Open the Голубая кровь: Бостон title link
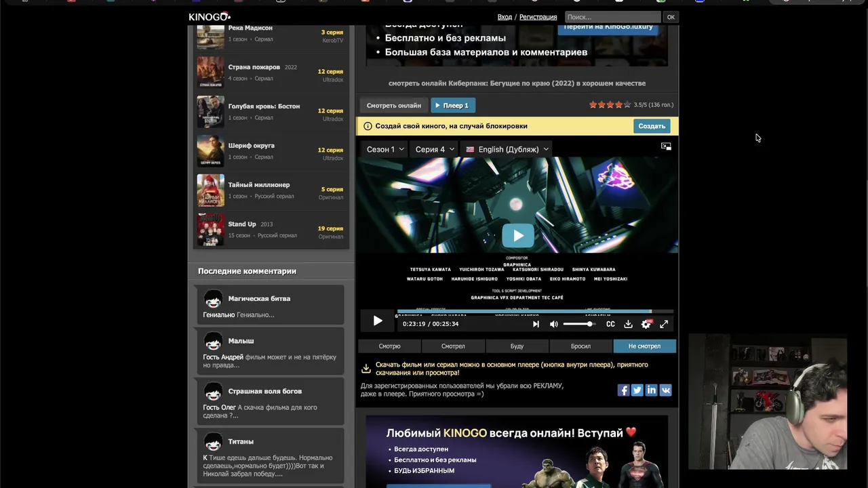The height and width of the screenshot is (488, 868). 264,106
